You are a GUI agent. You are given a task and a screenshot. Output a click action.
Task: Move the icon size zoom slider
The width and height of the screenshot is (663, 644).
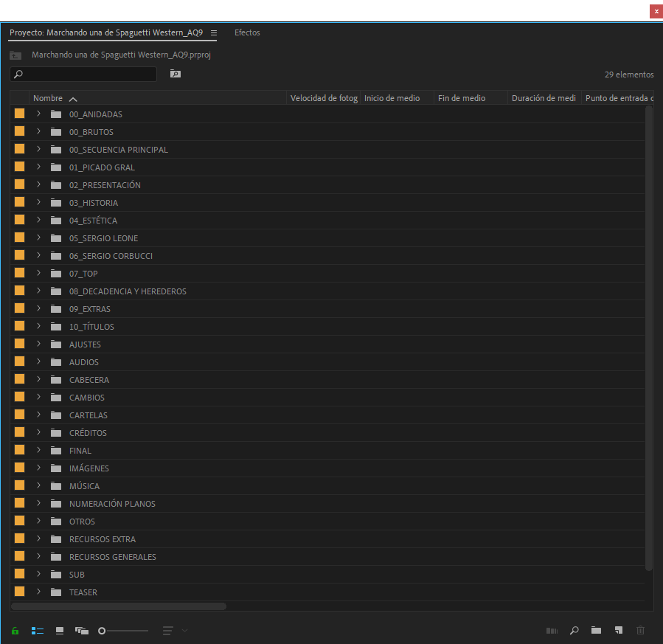point(102,631)
